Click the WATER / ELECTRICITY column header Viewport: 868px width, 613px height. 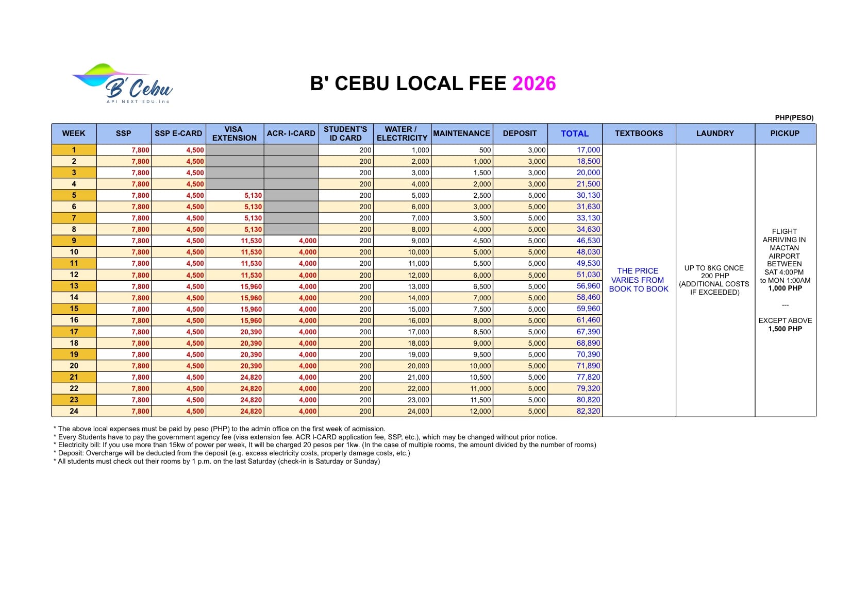pyautogui.click(x=402, y=133)
